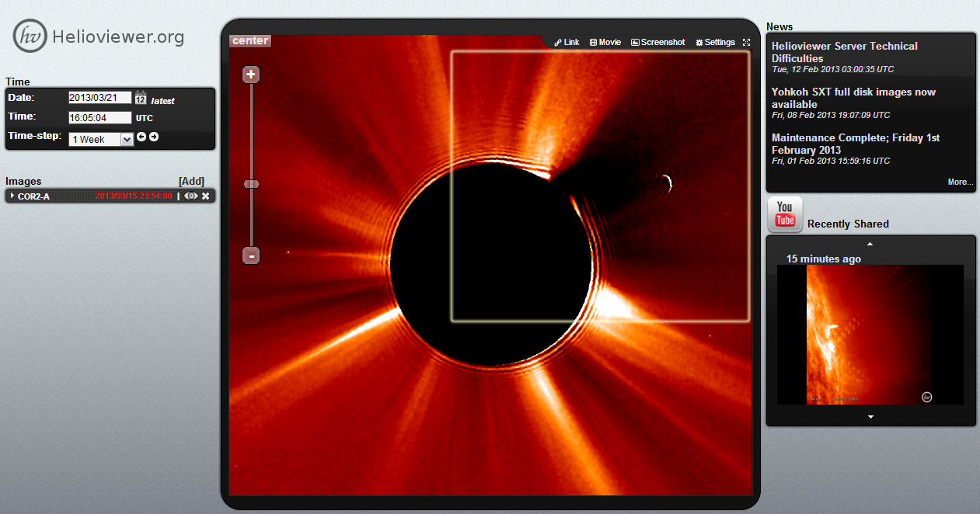Step back one time-step
This screenshot has width=980, height=514.
click(x=141, y=137)
